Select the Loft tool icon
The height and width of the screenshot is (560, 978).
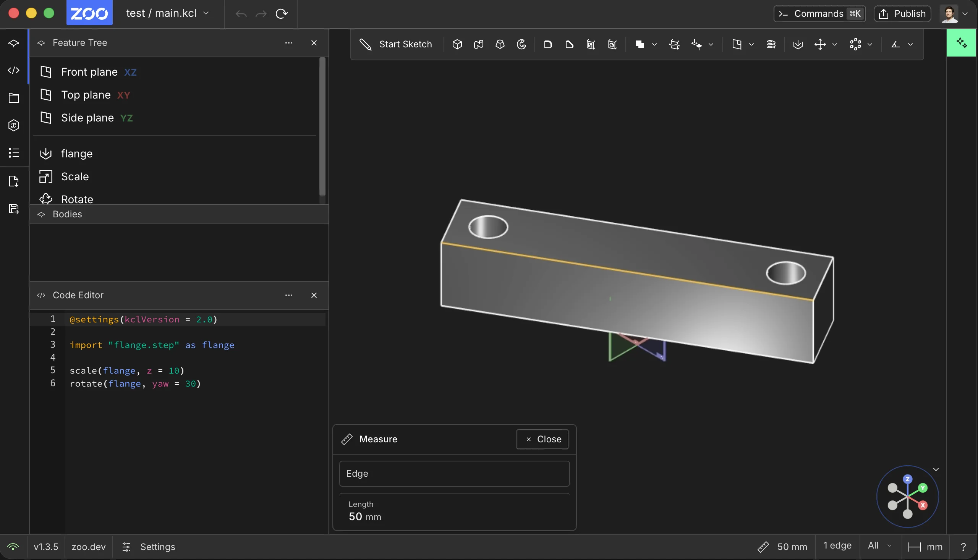[500, 44]
